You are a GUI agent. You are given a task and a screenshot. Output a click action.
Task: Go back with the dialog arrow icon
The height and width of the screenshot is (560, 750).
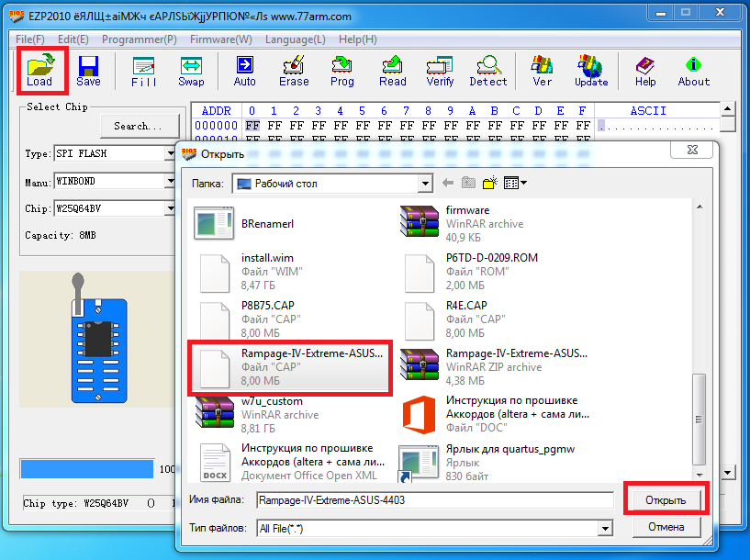(448, 183)
